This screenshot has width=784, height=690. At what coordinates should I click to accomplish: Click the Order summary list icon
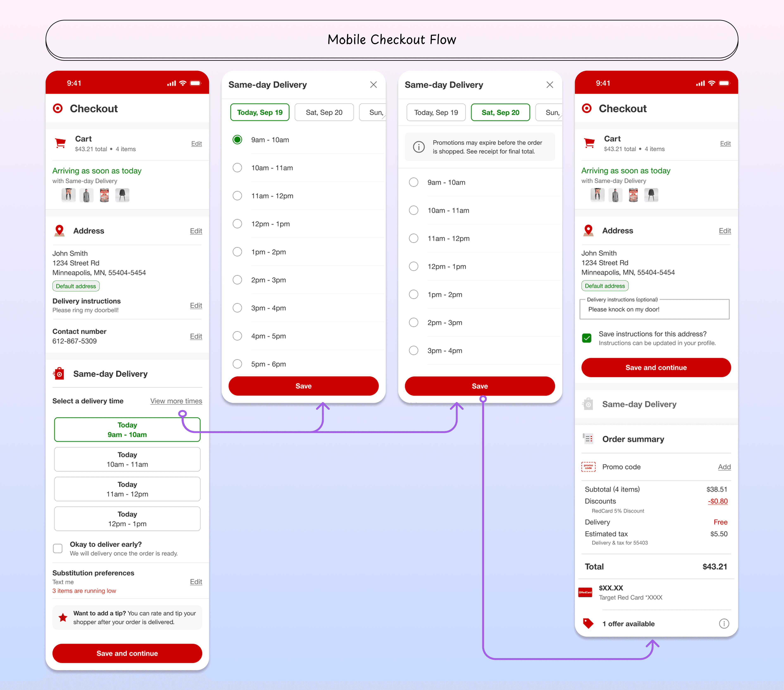click(588, 439)
